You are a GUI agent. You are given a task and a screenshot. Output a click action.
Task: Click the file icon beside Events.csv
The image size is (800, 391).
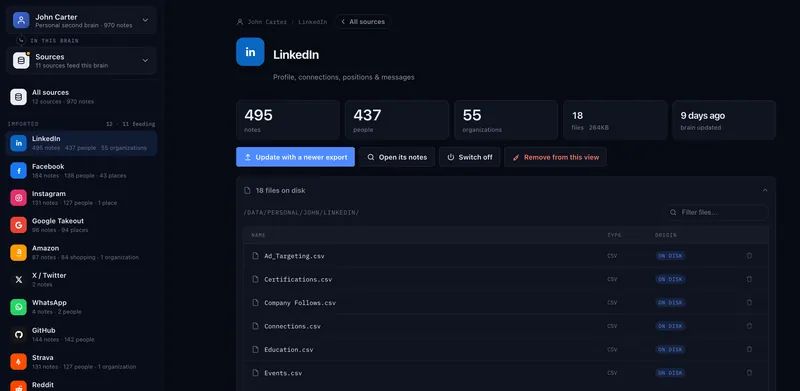pyautogui.click(x=255, y=373)
